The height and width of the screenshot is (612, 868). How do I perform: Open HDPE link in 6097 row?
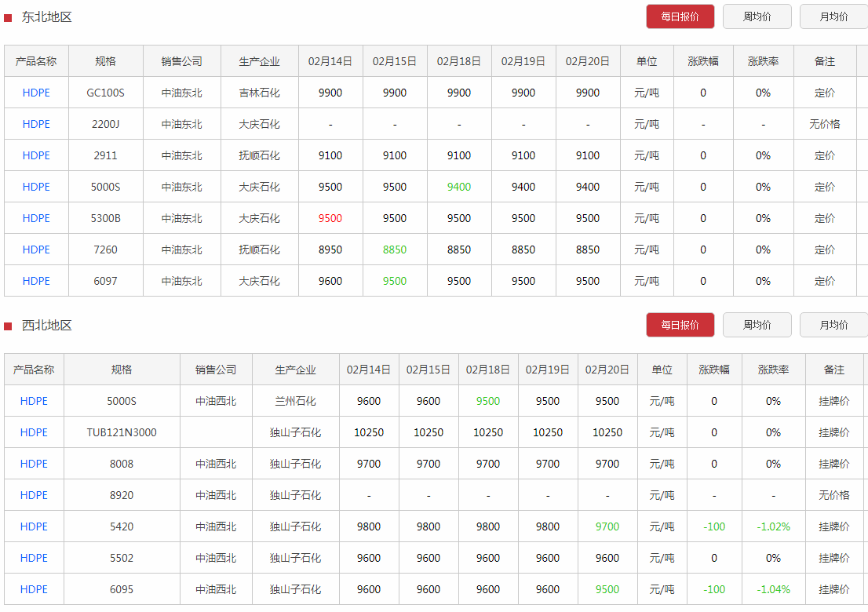tap(36, 281)
